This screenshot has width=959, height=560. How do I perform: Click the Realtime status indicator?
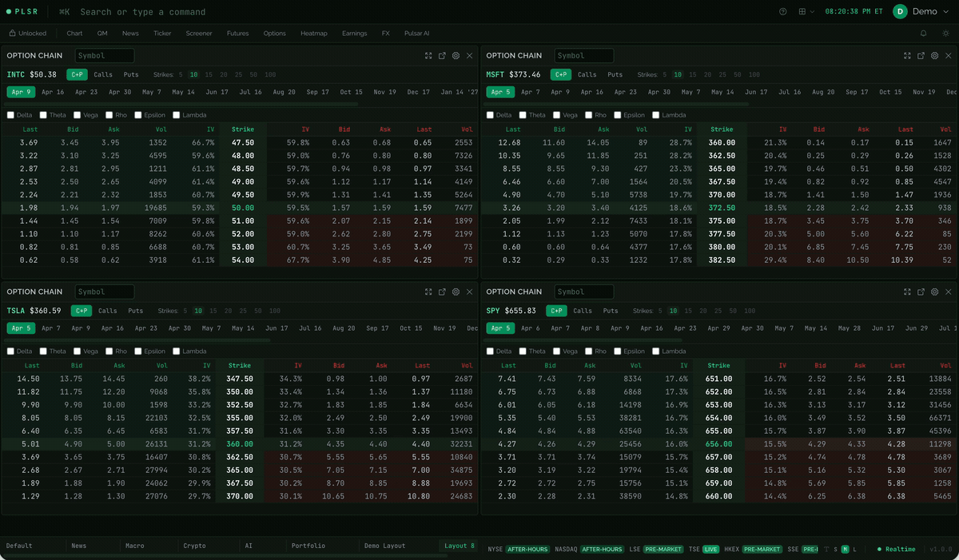point(897,549)
